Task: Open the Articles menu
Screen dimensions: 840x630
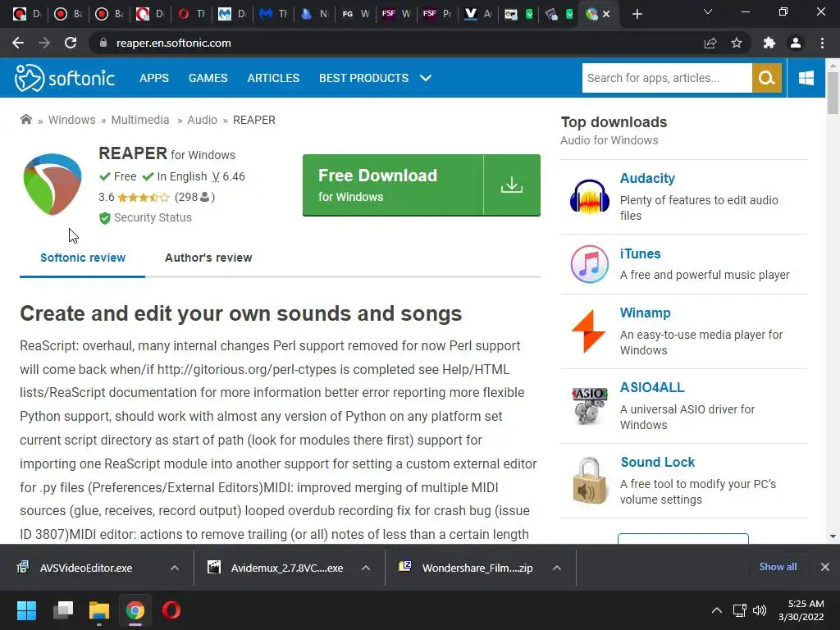Action: [x=273, y=78]
